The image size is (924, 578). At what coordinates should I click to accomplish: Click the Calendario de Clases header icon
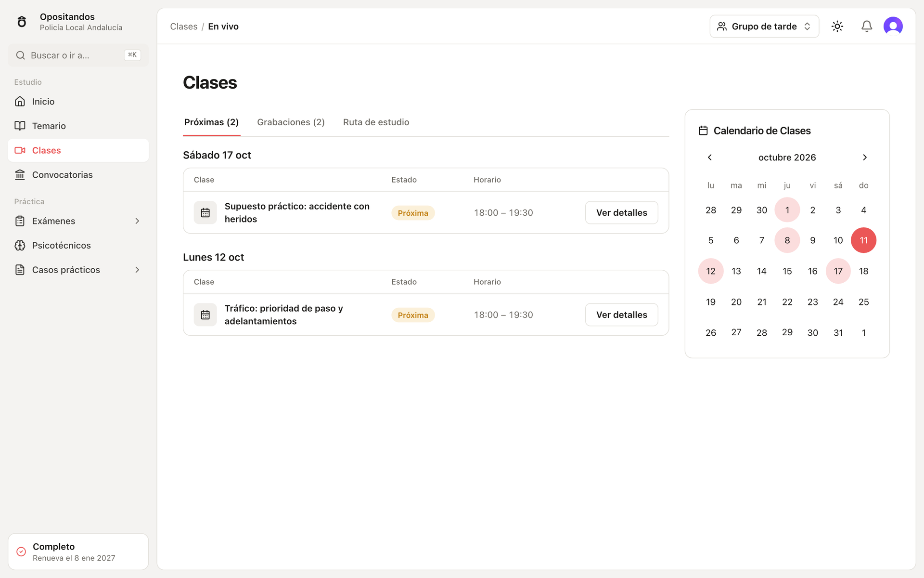tap(703, 131)
